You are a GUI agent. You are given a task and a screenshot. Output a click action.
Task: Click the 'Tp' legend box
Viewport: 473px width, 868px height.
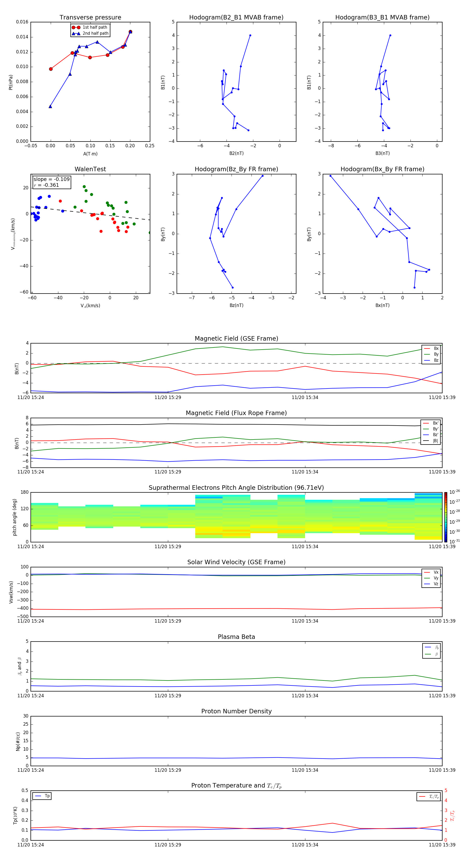pyautogui.click(x=42, y=796)
